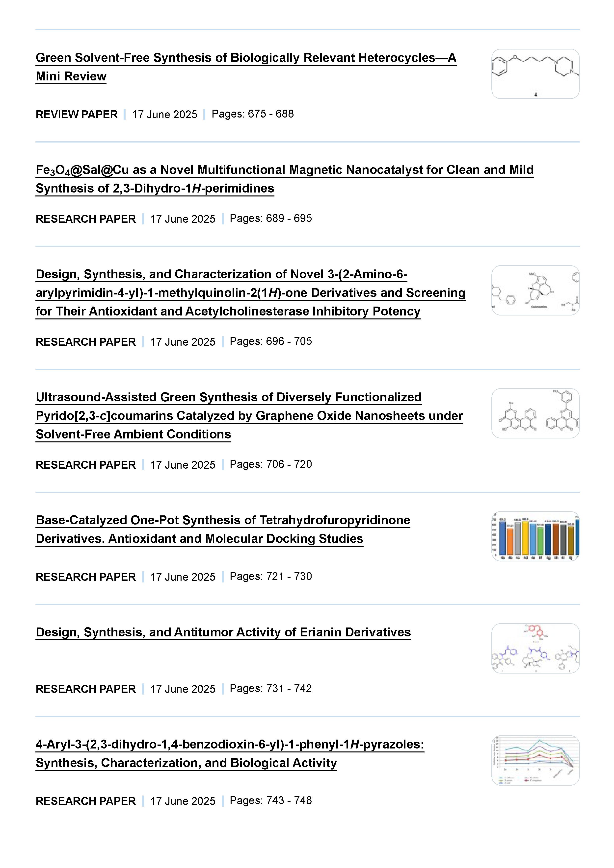
Task: Click the Pages: 689 - 695 text
Action: [x=270, y=218]
